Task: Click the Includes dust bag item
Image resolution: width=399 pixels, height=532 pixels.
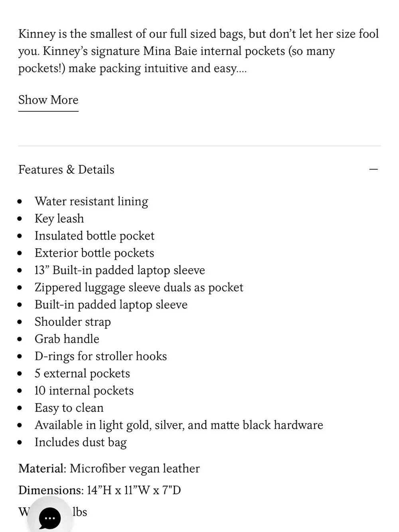Action: tap(81, 442)
